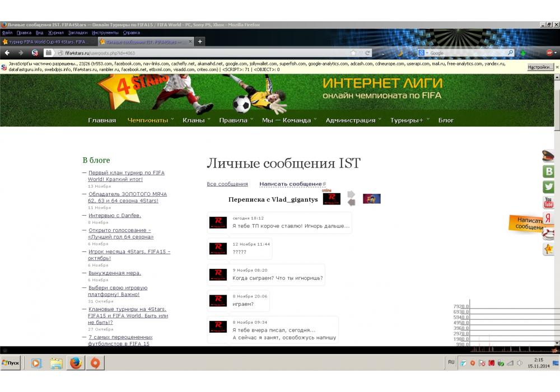Open blog post Игрок месяца 4Stars, FIFA15
Image resolution: width=560 pixels, height=392 pixels.
(x=129, y=255)
